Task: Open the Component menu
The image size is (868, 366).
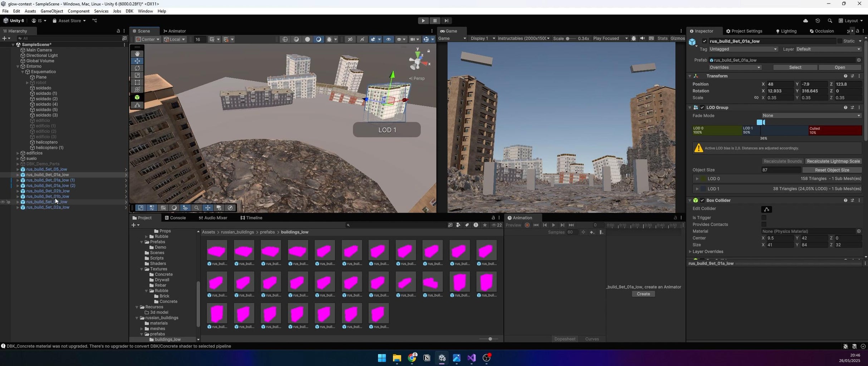Action: coord(79,11)
